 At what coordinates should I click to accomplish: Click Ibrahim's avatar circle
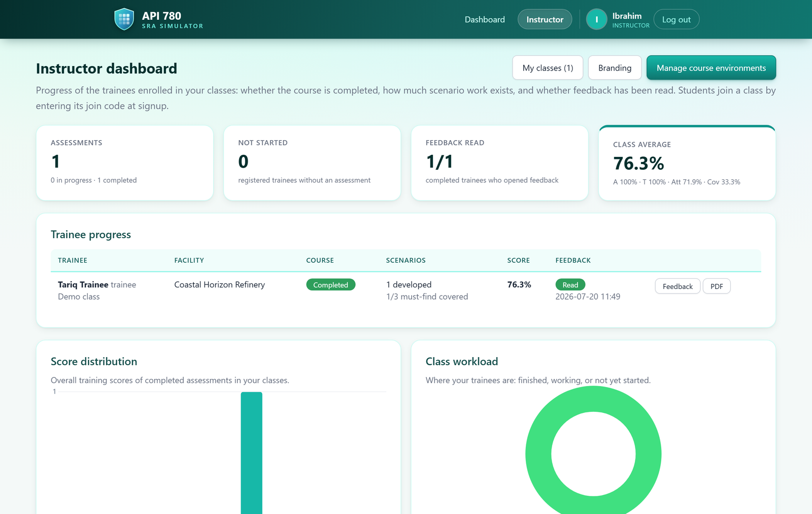point(597,19)
